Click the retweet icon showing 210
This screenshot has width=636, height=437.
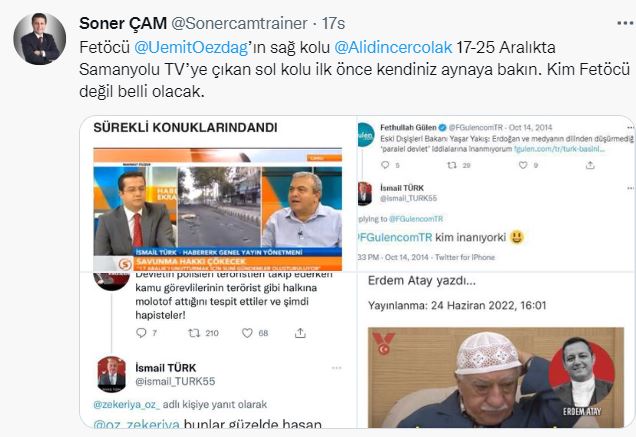tap(194, 333)
